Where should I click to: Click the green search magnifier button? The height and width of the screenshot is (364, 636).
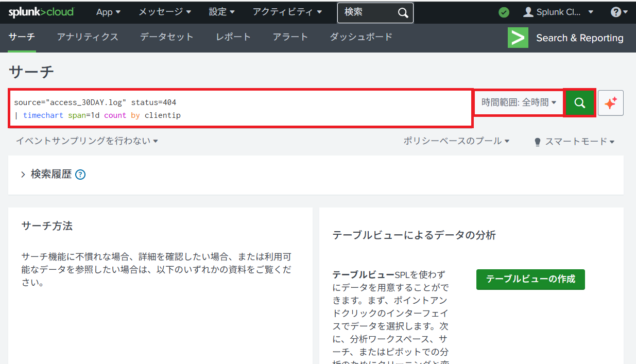click(x=579, y=103)
